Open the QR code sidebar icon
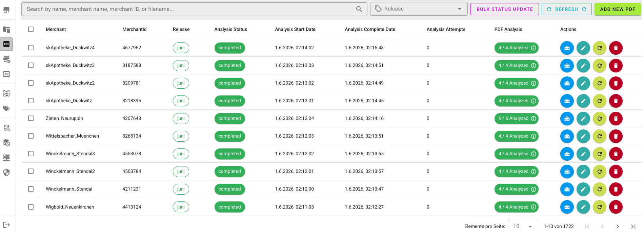The image size is (644, 232). click(6, 93)
